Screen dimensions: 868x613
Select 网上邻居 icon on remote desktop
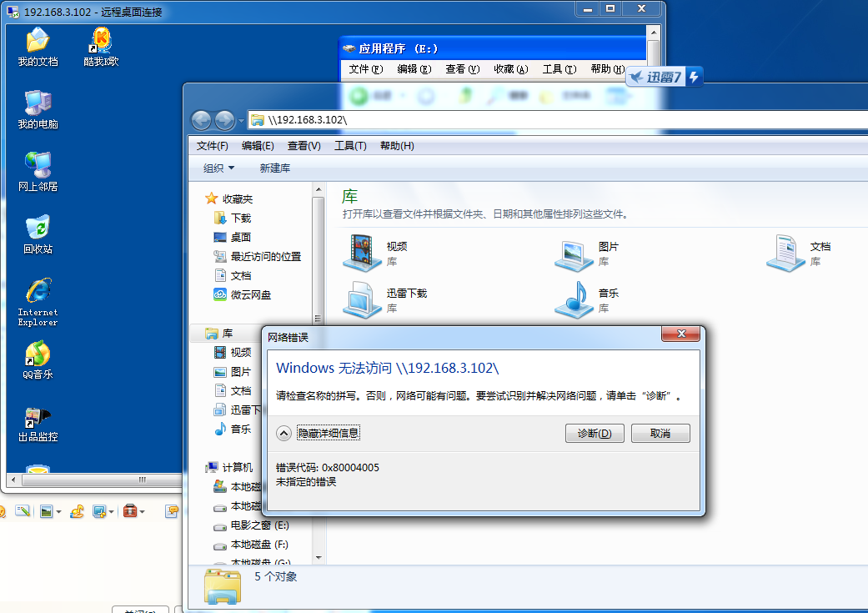pyautogui.click(x=38, y=172)
